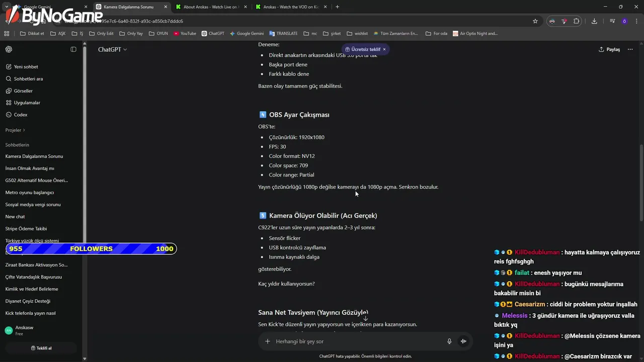Open the Anskasw account menu
The image size is (644, 362).
tap(40, 330)
